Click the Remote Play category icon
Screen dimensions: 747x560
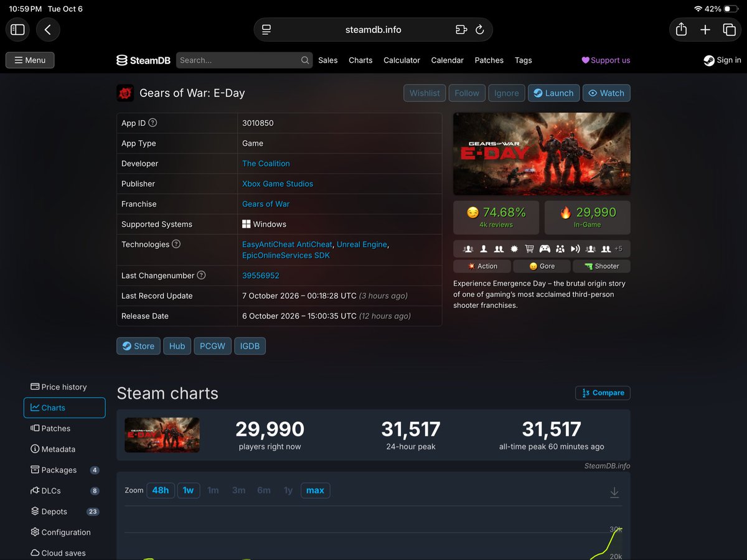point(575,249)
